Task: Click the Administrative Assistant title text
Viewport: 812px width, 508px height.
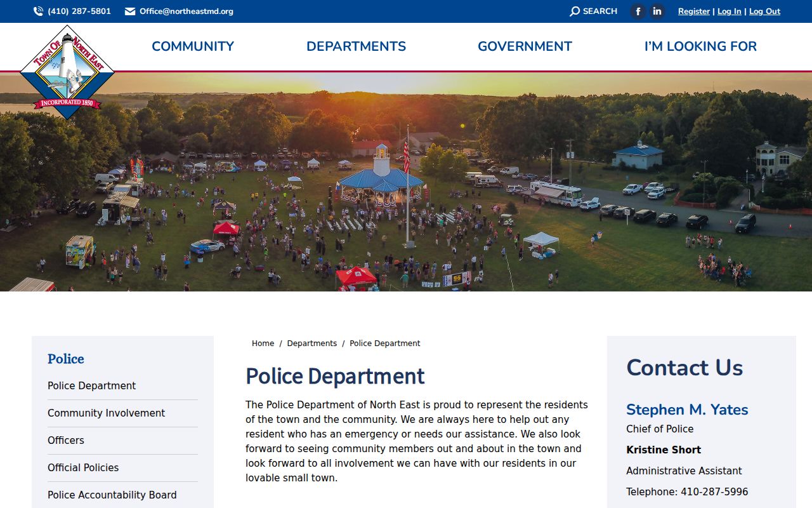Action: tap(684, 471)
